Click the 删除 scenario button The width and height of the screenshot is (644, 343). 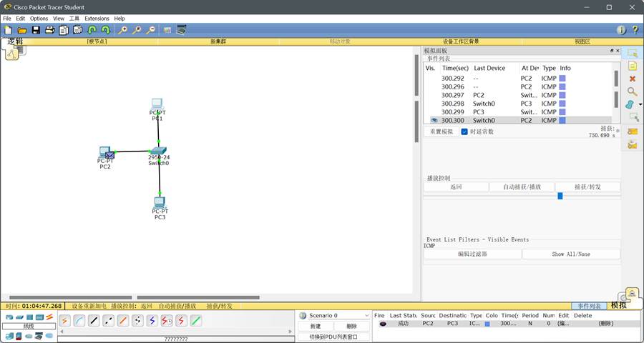coord(352,326)
